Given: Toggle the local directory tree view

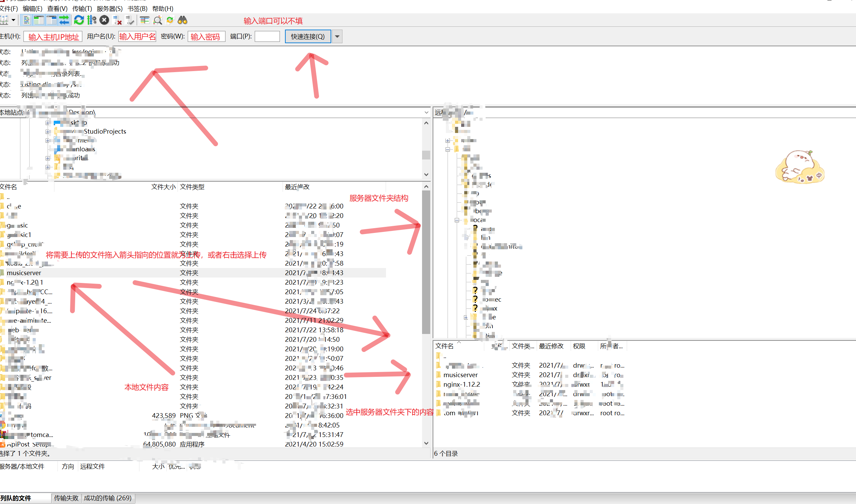Looking at the screenshot, I should pyautogui.click(x=39, y=20).
